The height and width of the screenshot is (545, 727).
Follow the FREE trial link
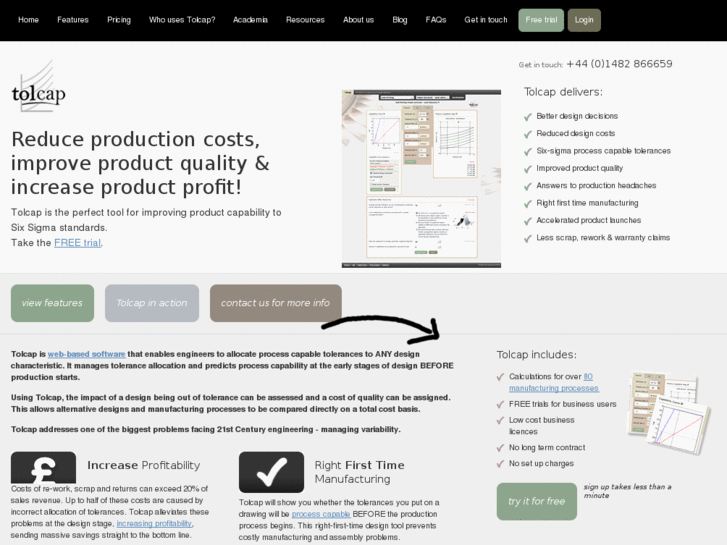coord(77,243)
